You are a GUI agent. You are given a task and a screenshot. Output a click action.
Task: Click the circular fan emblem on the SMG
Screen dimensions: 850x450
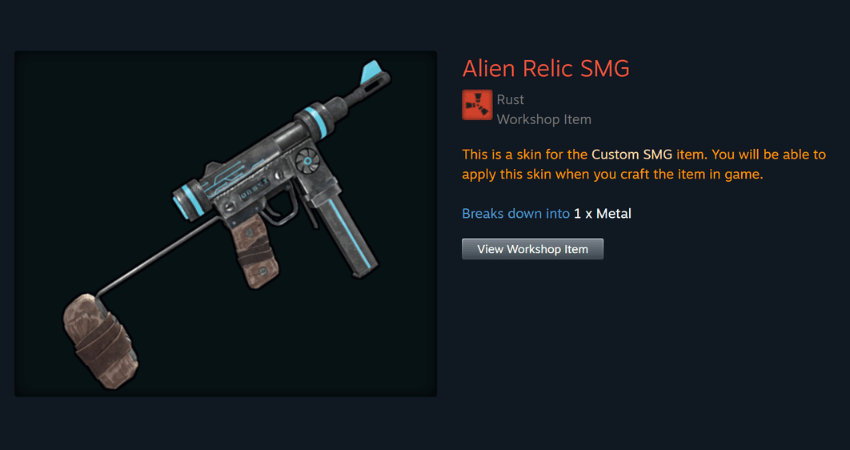click(306, 160)
